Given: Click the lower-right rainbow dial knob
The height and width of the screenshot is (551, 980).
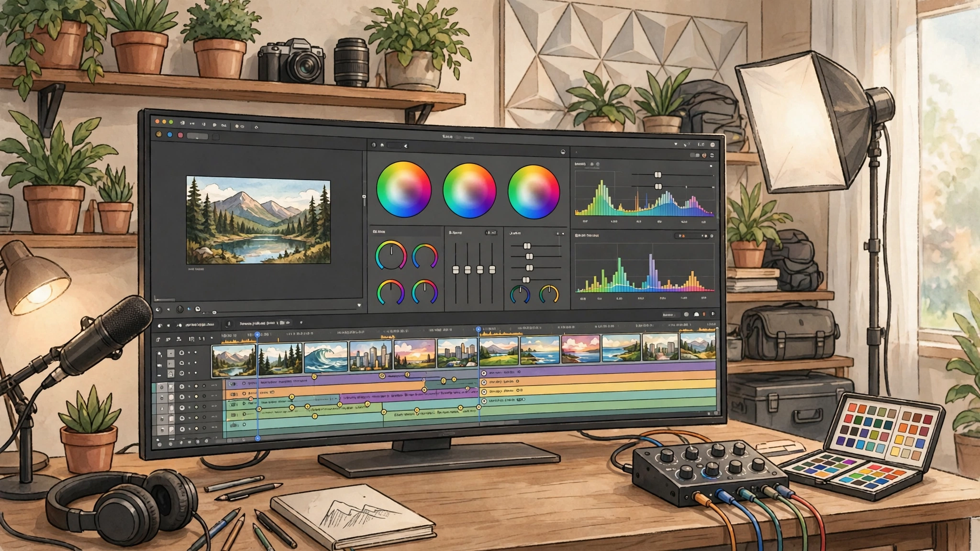Looking at the screenshot, I should pos(425,292).
